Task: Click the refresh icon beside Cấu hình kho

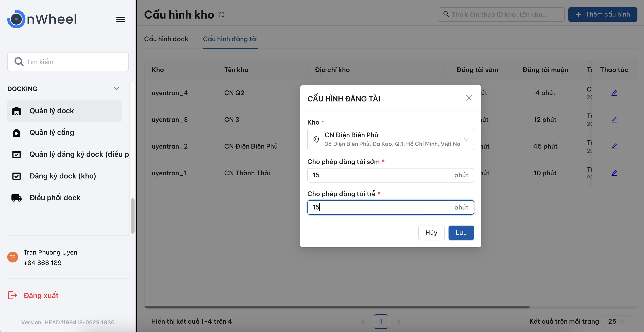Action: coord(222,15)
